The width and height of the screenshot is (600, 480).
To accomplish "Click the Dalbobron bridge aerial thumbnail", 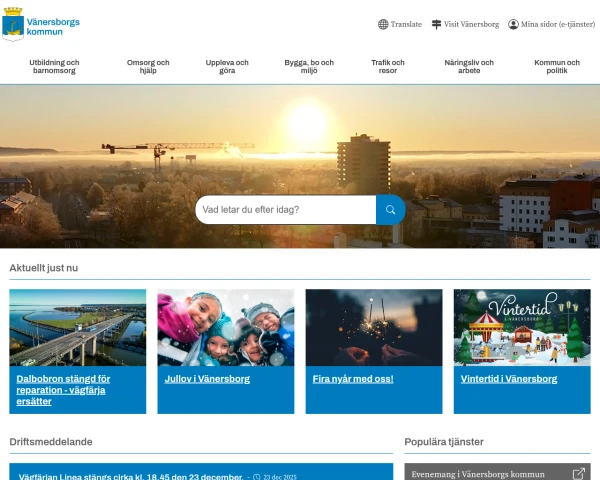I will (x=78, y=328).
